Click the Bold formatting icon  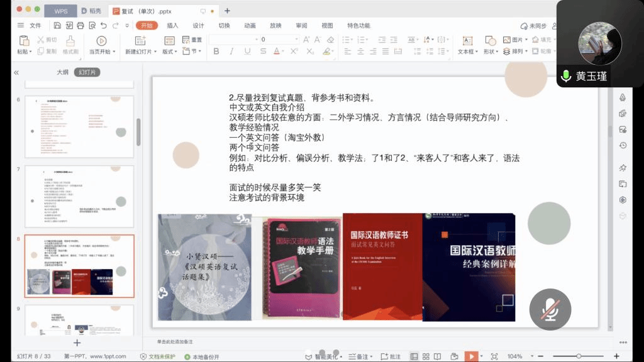pos(216,52)
